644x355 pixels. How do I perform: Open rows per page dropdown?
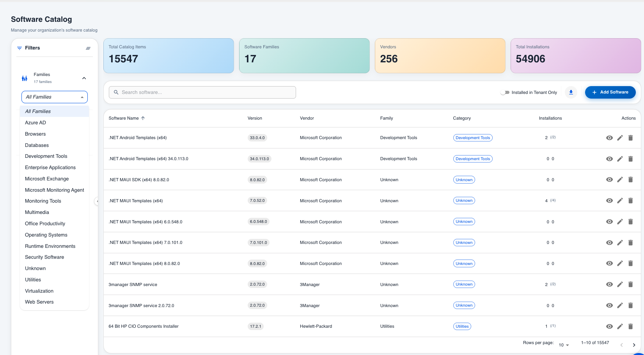(x=564, y=345)
